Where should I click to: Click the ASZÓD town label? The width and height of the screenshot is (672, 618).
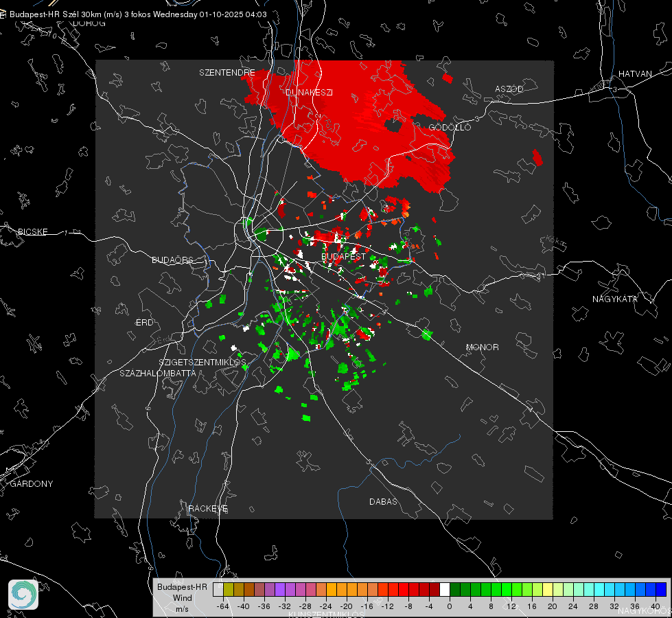[x=509, y=89]
